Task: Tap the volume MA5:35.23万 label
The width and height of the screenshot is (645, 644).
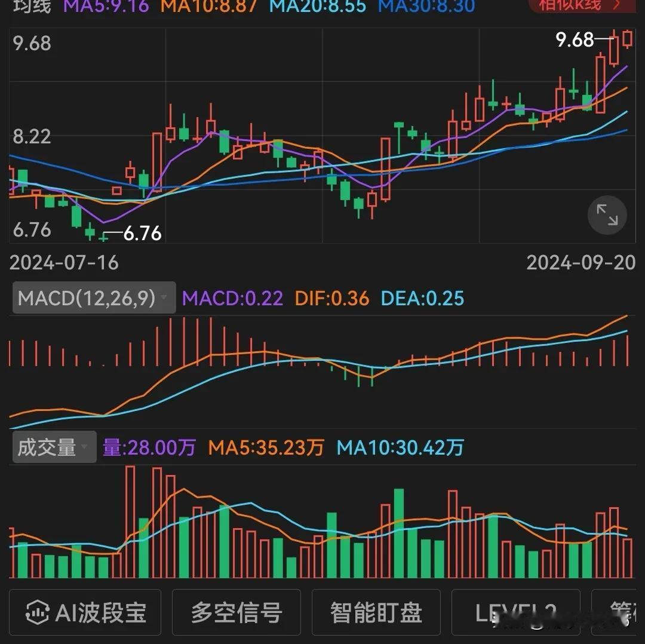Action: tap(266, 447)
